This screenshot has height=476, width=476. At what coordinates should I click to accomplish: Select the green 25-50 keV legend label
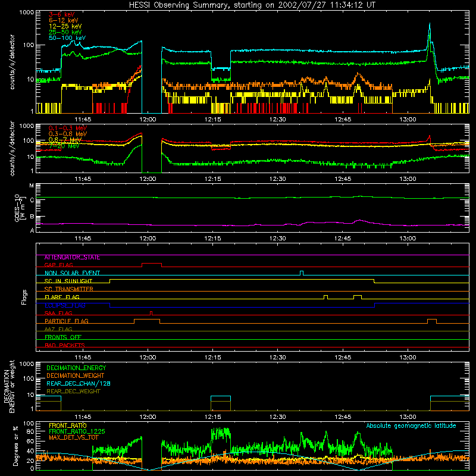[65, 32]
